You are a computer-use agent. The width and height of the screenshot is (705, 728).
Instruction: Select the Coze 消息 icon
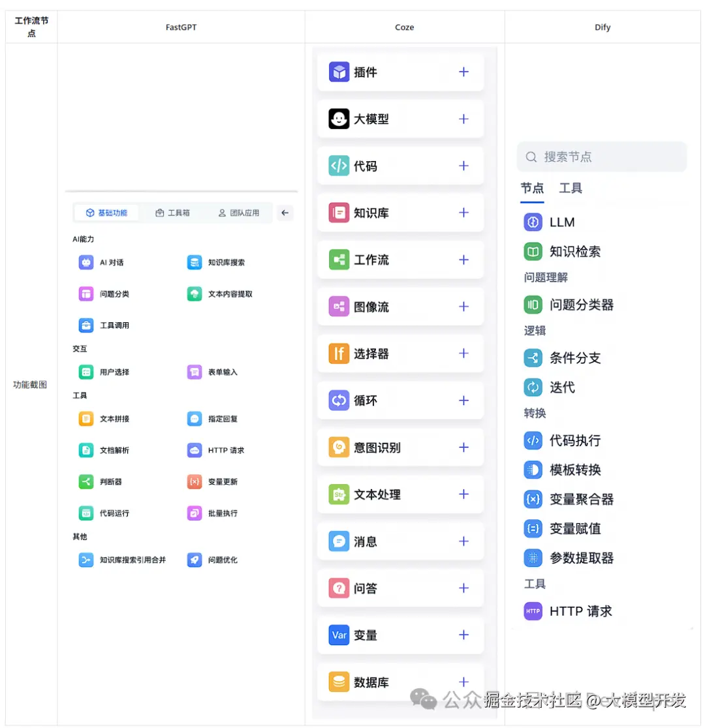pos(339,541)
